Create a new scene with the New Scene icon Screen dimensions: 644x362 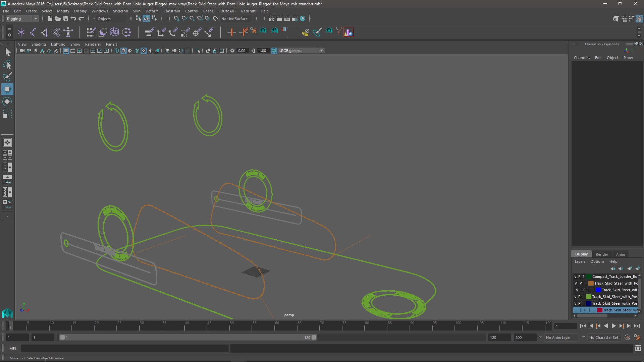coord(50,19)
